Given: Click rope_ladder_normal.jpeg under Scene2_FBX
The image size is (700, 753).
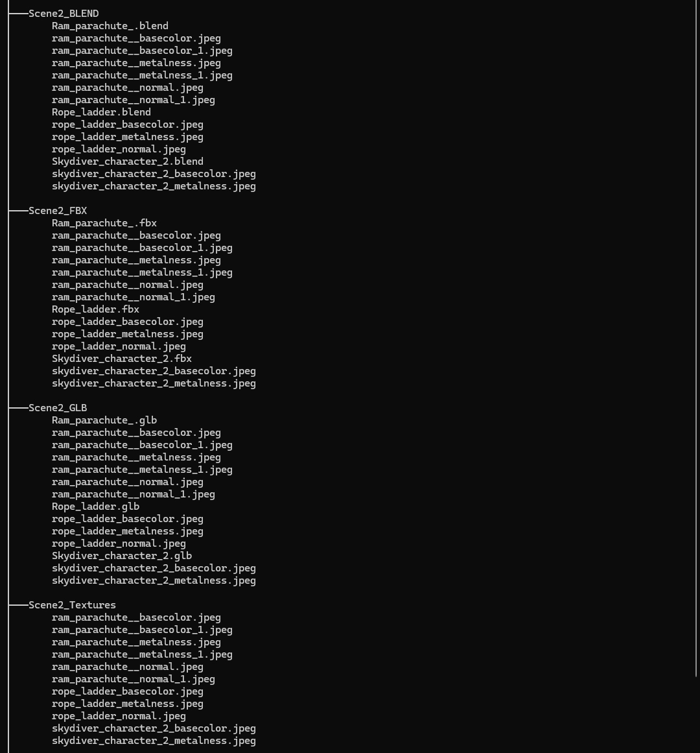Looking at the screenshot, I should pos(119,346).
